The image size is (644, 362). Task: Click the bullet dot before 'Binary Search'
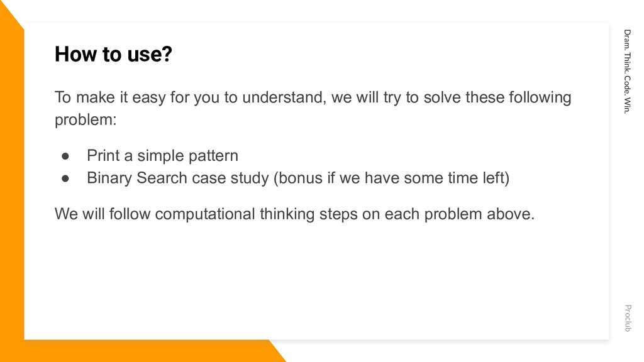[x=65, y=178]
